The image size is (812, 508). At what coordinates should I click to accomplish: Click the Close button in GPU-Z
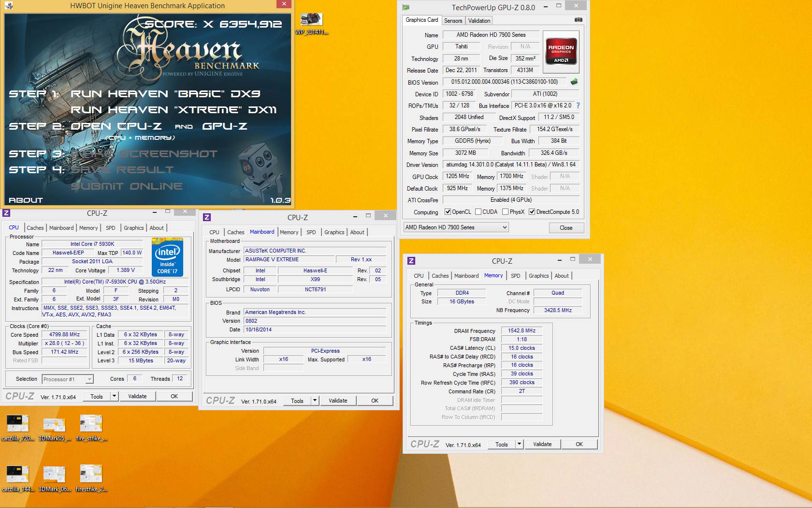coord(566,228)
